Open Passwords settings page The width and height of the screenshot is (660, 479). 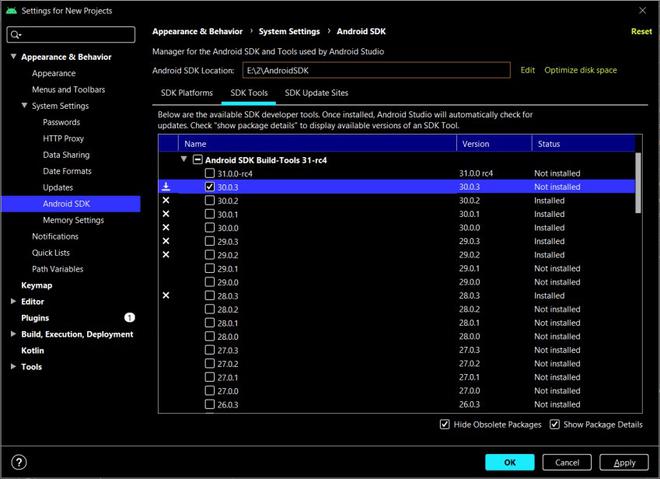[x=61, y=122]
